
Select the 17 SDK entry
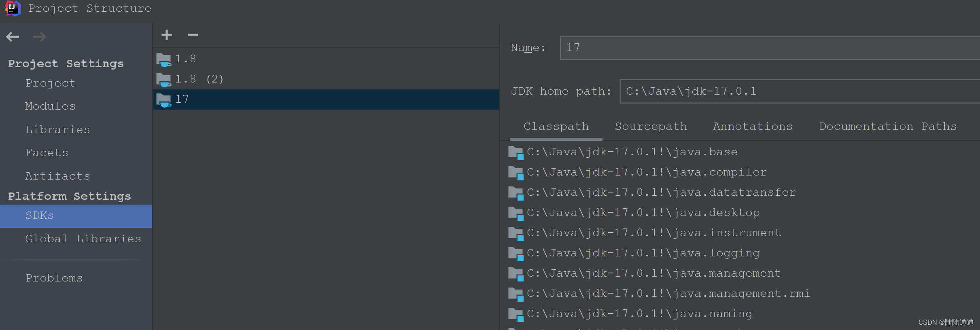pos(326,99)
